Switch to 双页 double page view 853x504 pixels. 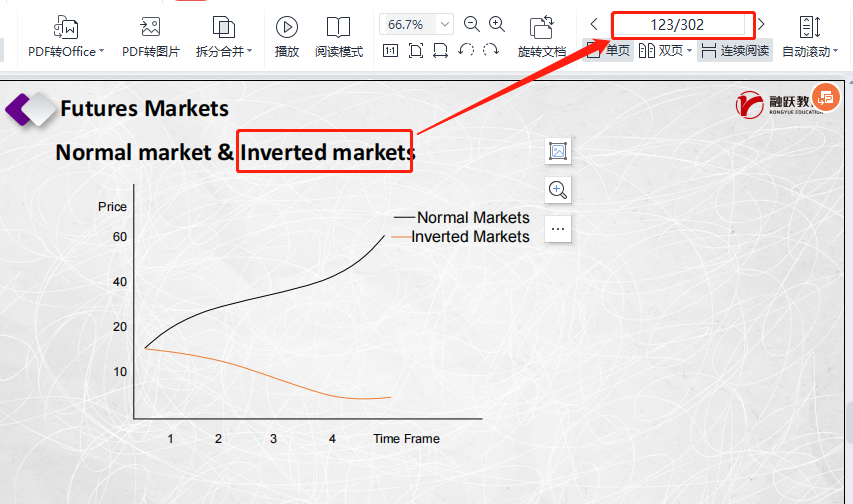pos(665,50)
